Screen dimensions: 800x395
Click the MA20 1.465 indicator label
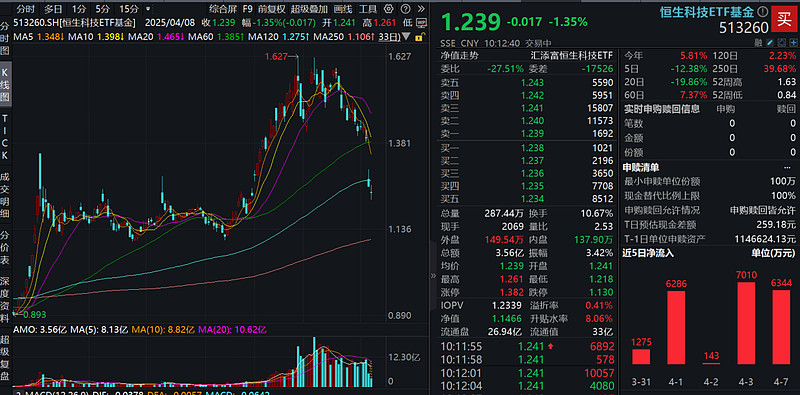(x=156, y=37)
